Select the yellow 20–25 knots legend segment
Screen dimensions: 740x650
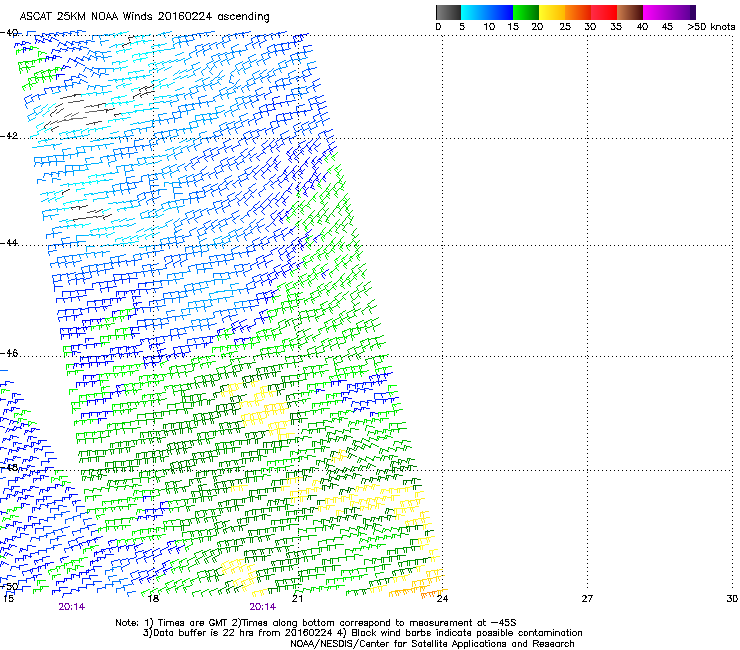(551, 12)
